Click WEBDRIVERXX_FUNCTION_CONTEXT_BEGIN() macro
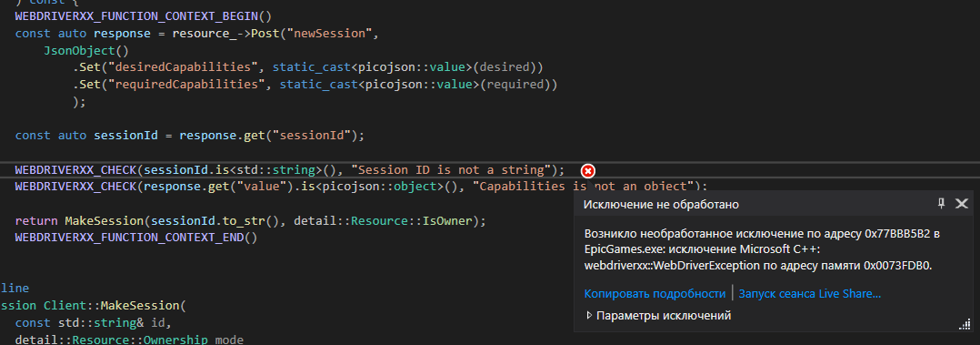980x345 pixels. (144, 16)
